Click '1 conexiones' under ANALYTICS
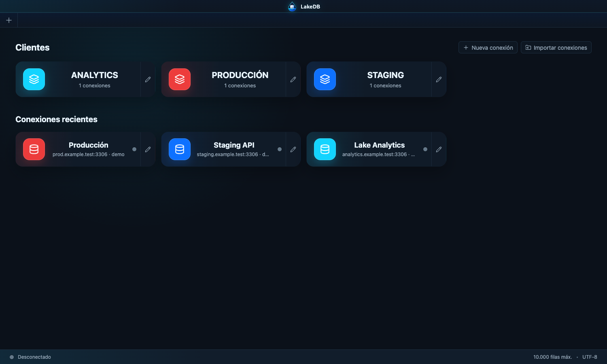607x364 pixels. pyautogui.click(x=95, y=86)
